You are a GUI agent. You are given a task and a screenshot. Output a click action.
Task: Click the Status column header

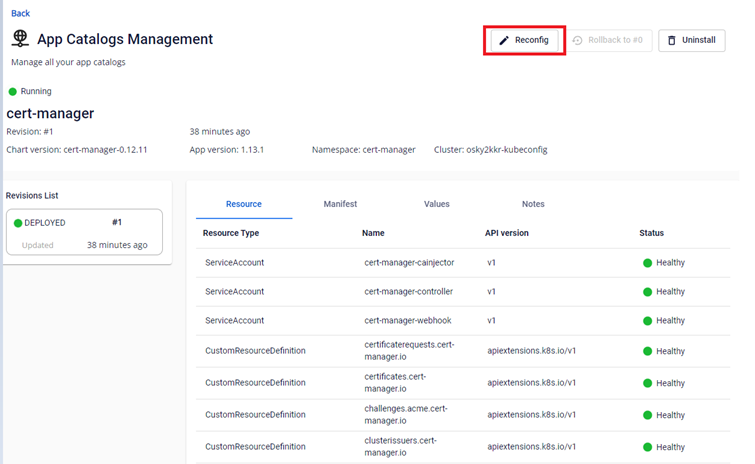651,233
